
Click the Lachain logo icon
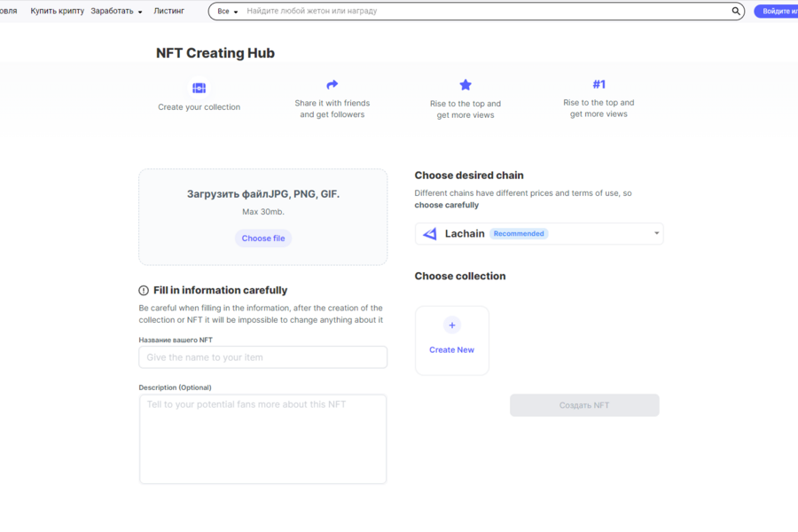pos(430,234)
